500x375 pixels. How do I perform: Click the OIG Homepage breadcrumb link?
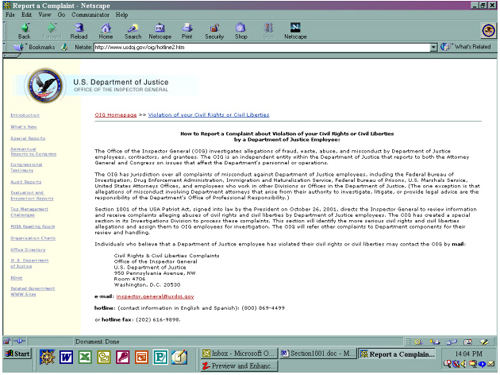click(x=116, y=115)
